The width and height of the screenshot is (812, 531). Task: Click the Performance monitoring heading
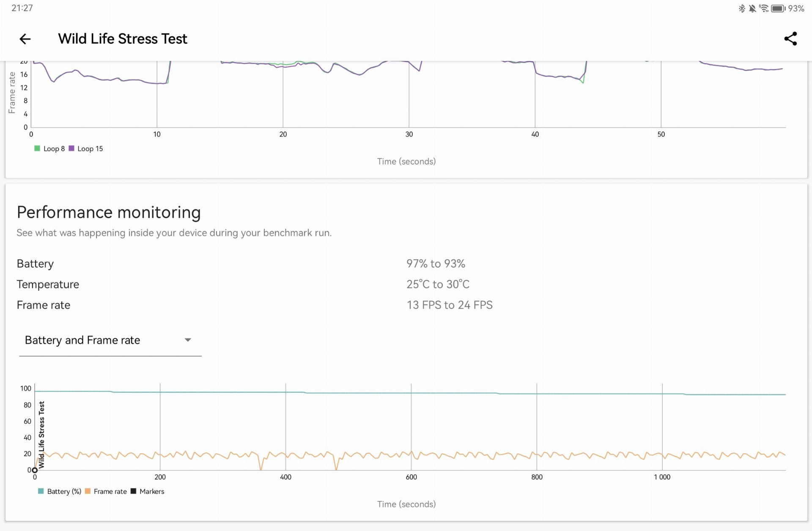[x=109, y=213]
